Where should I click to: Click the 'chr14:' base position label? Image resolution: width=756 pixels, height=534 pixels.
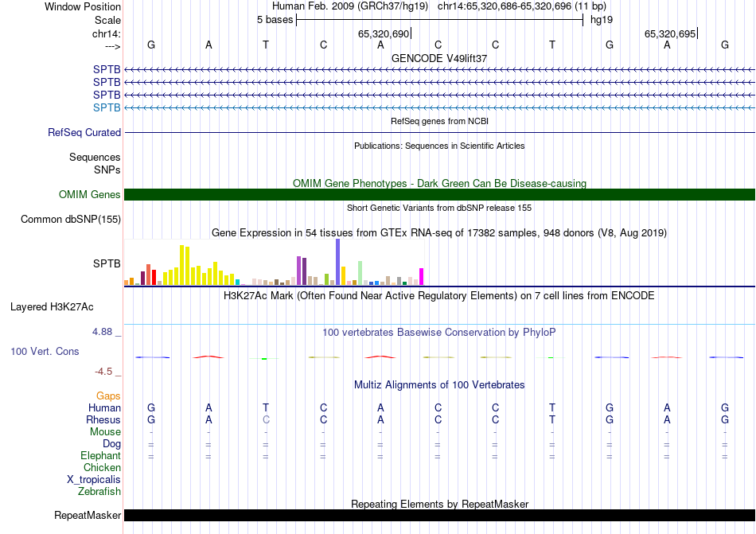click(x=106, y=33)
